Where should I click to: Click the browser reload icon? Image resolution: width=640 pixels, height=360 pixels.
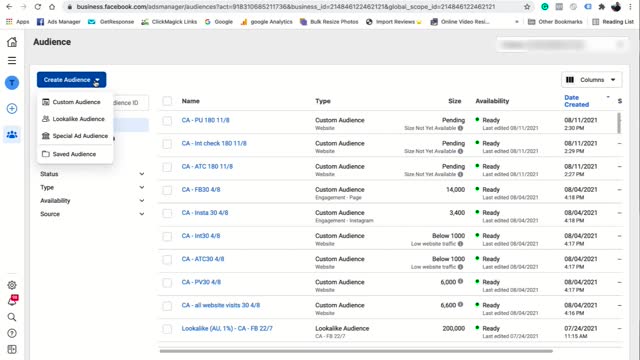(x=38, y=7)
